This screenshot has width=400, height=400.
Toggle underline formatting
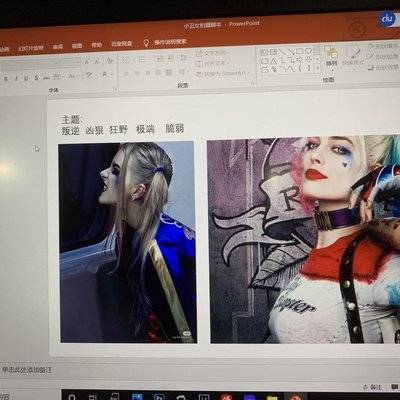pyautogui.click(x=26, y=78)
